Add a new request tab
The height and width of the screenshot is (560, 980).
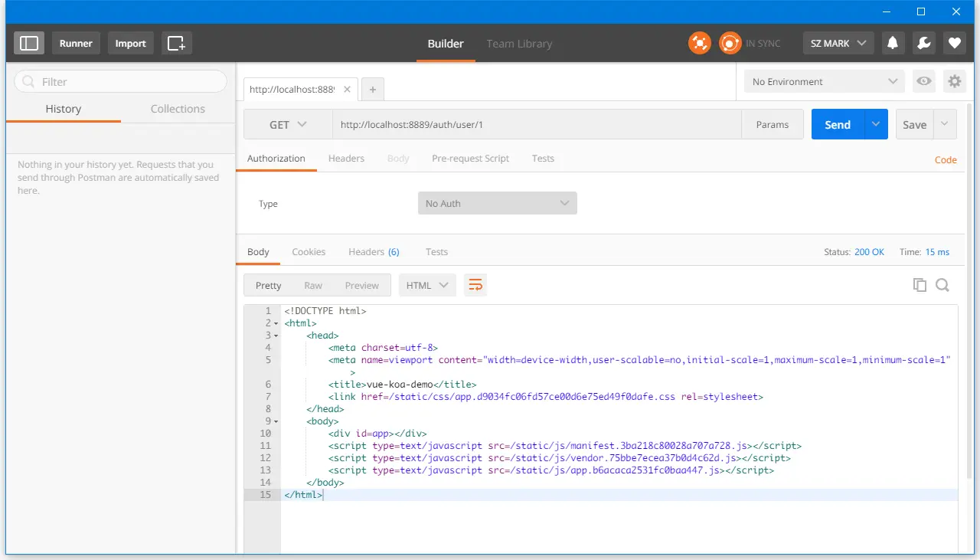click(x=373, y=90)
